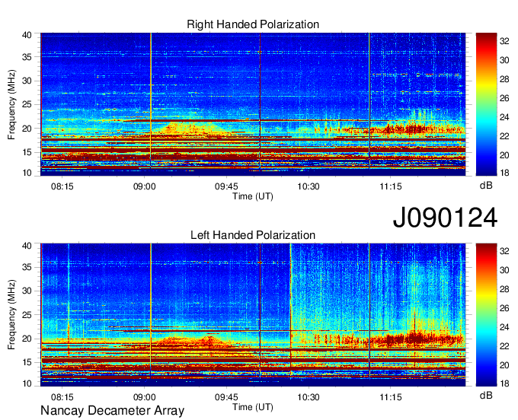Click the "24" value on the lower color bar
This screenshot has height=420, width=518.
(x=504, y=327)
